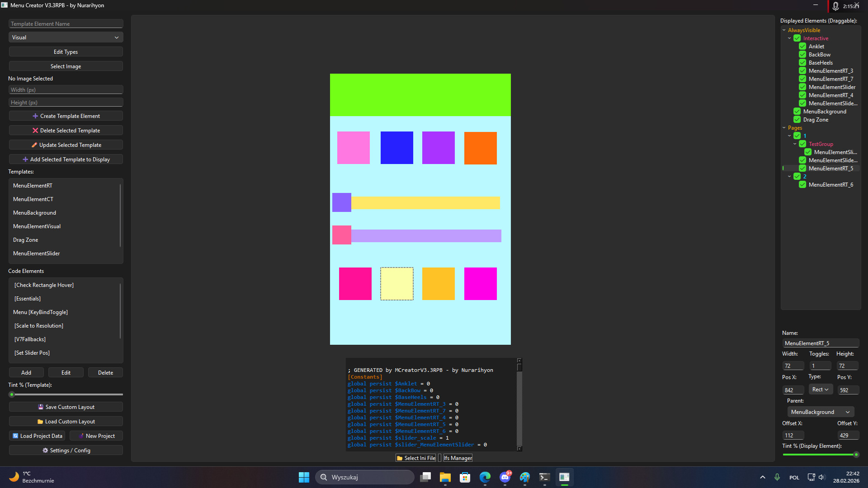Select the MenuElementVisual template
868x488 pixels.
click(x=64, y=226)
